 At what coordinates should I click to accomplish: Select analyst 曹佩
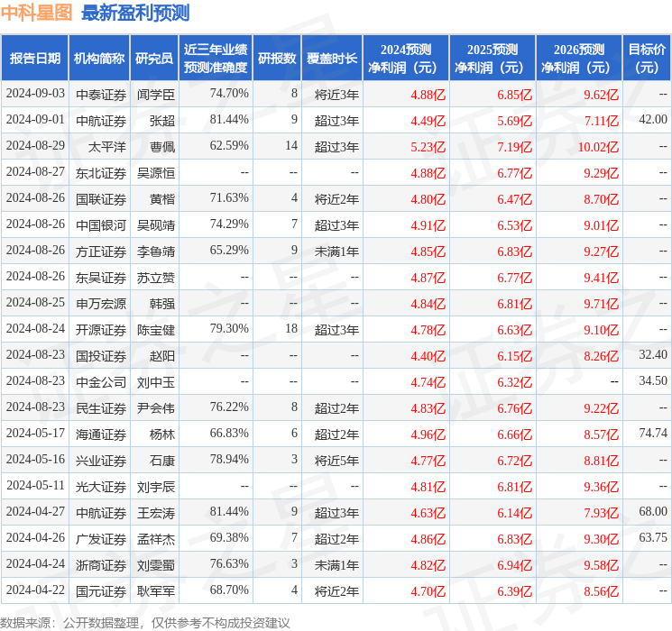pos(162,147)
